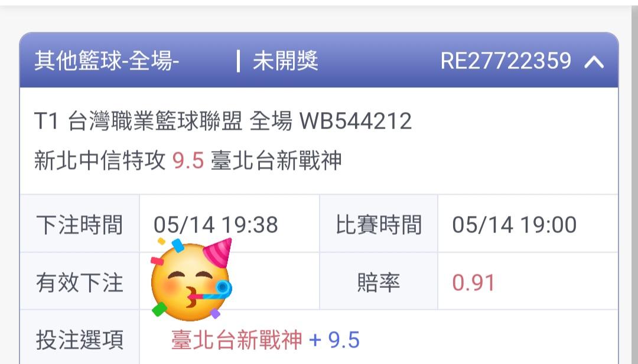Collapse the bet ticket with chevron arrow

click(594, 62)
